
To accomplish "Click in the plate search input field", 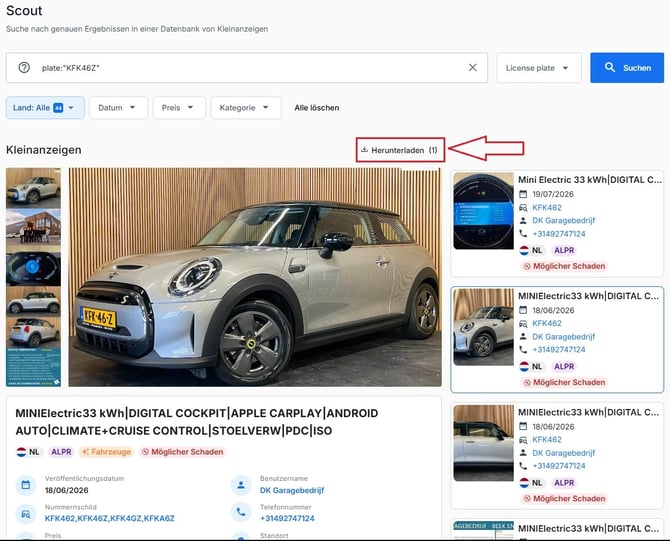I will click(x=247, y=68).
